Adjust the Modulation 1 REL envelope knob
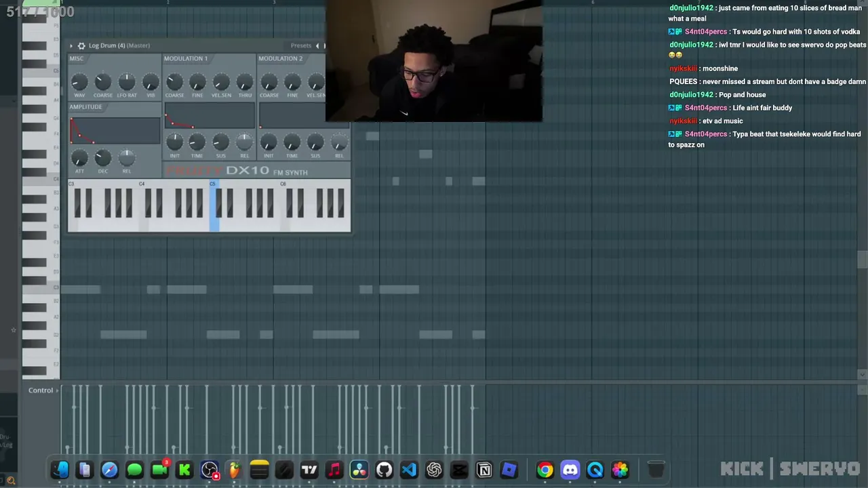868x488 pixels. point(245,142)
